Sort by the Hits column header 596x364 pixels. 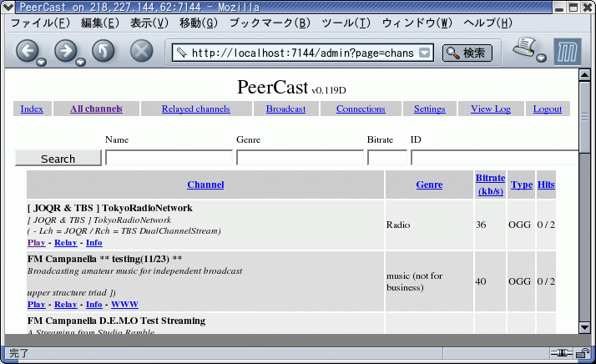(x=546, y=185)
